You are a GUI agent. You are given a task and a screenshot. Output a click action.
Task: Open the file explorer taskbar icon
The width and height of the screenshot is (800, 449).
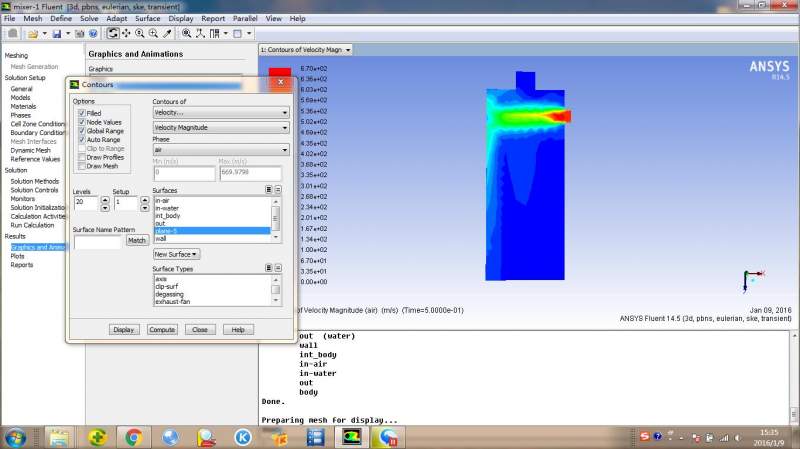coord(60,438)
